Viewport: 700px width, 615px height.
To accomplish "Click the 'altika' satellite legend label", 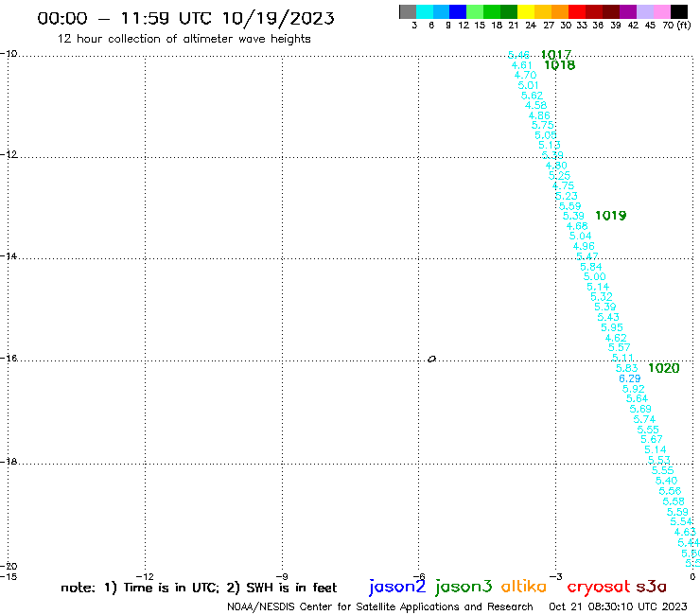I will [524, 587].
